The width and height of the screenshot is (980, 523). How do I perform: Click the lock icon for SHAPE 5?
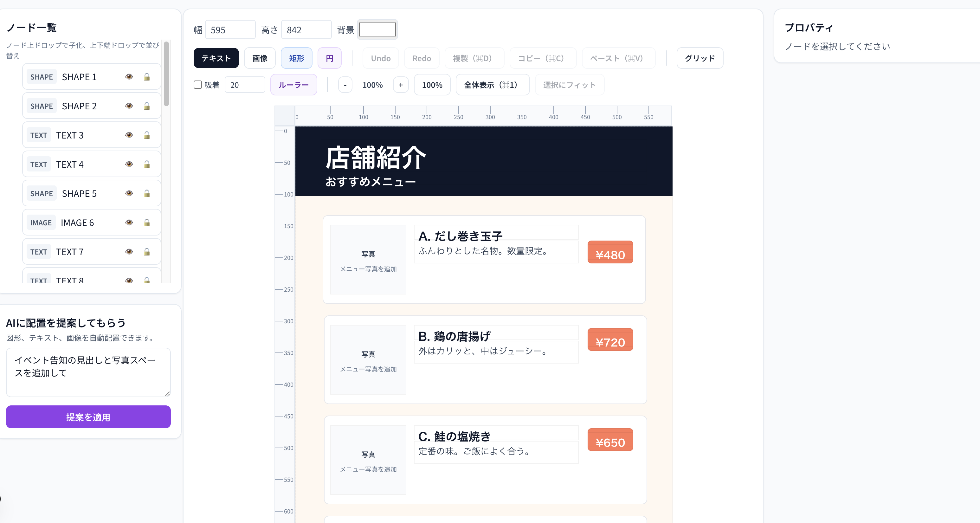pyautogui.click(x=146, y=194)
